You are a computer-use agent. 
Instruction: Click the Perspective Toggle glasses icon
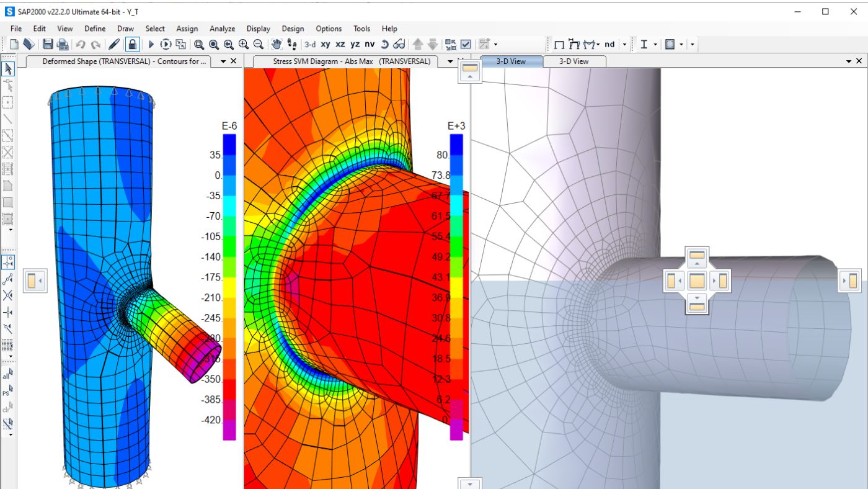click(399, 44)
